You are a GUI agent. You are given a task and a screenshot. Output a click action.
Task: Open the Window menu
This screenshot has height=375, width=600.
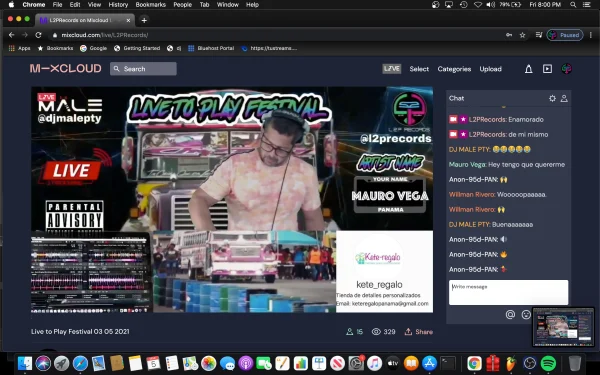[x=227, y=5]
